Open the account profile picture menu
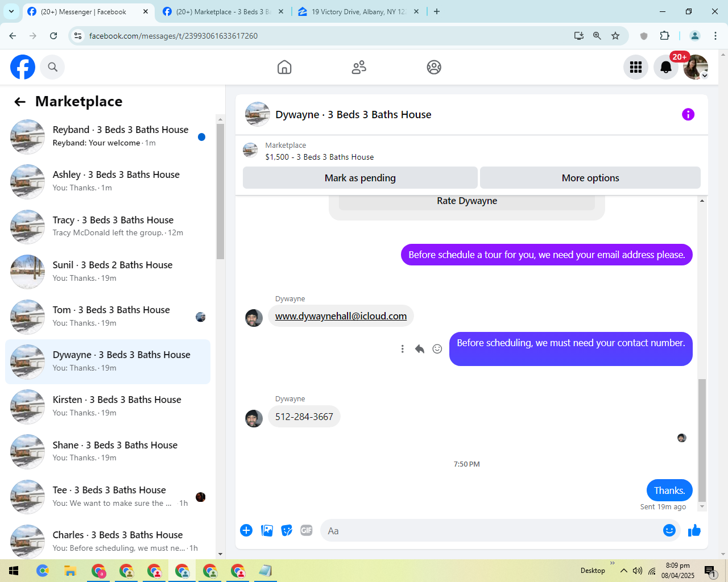The image size is (728, 582). pos(696,67)
